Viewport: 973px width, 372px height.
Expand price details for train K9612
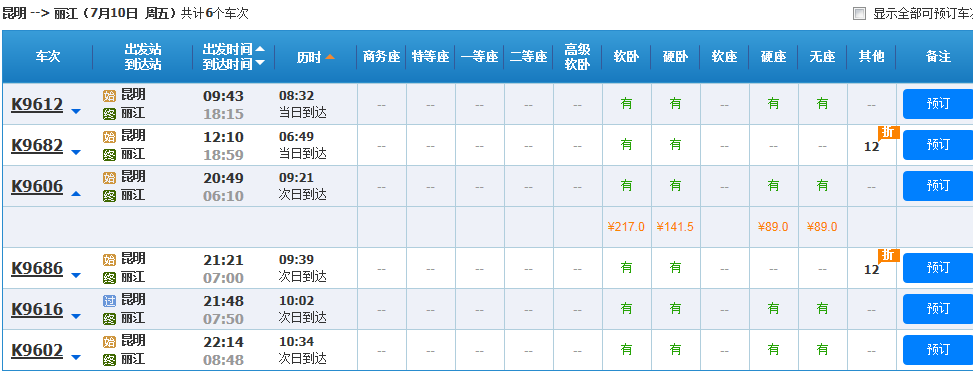coord(76,111)
